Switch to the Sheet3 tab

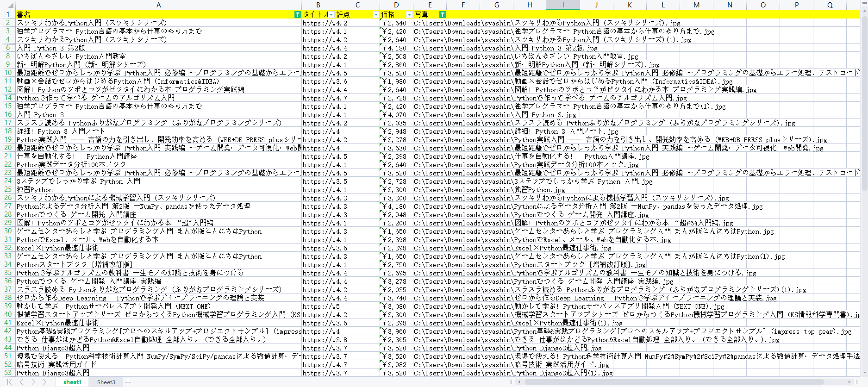pos(106,382)
